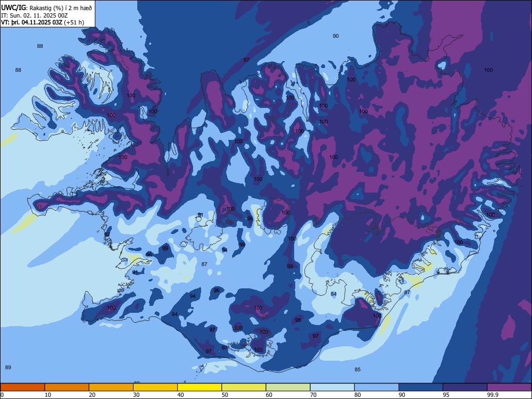This screenshot has width=532, height=399.
Task: Click the title 'UWC/IG: Rakastig (%) í 2 m hæð'
Action: (46, 8)
